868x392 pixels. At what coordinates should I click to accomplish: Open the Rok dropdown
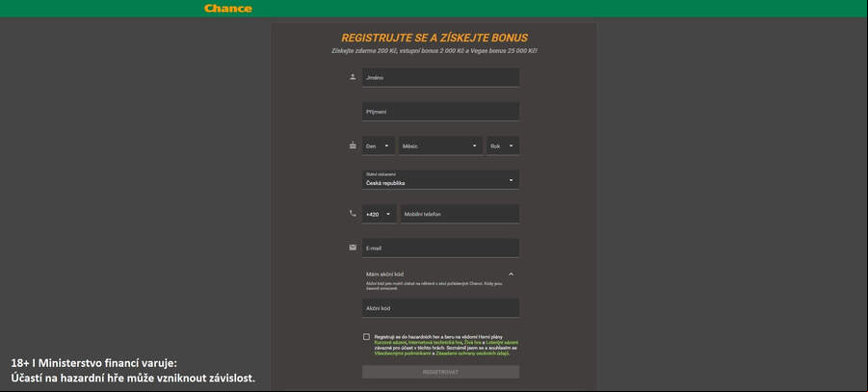(503, 146)
